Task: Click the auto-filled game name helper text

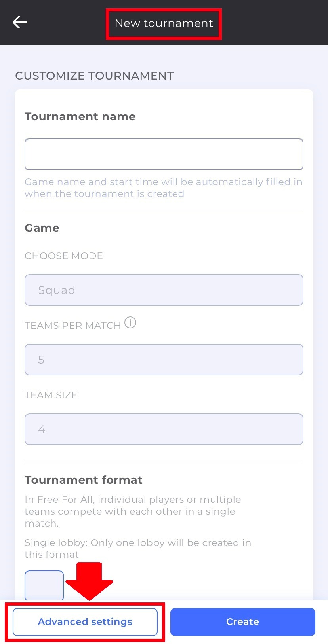Action: tap(164, 188)
